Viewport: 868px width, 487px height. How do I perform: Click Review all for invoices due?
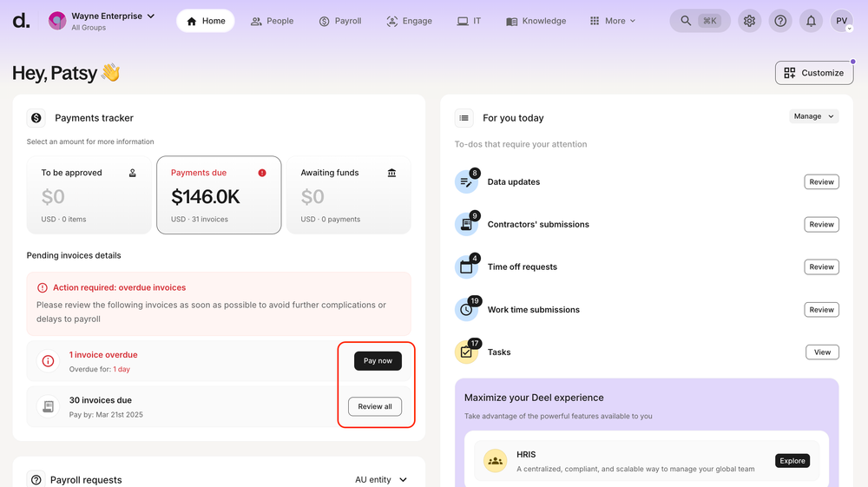pos(375,406)
